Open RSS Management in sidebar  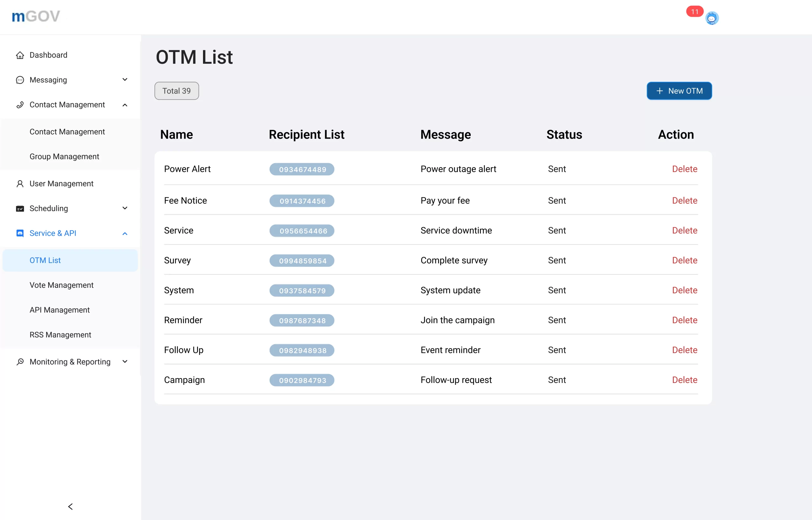pos(60,335)
